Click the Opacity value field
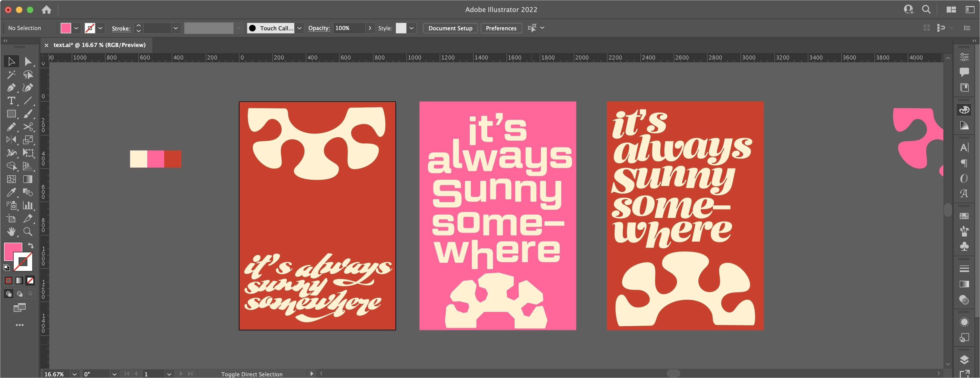The height and width of the screenshot is (378, 980). (349, 28)
